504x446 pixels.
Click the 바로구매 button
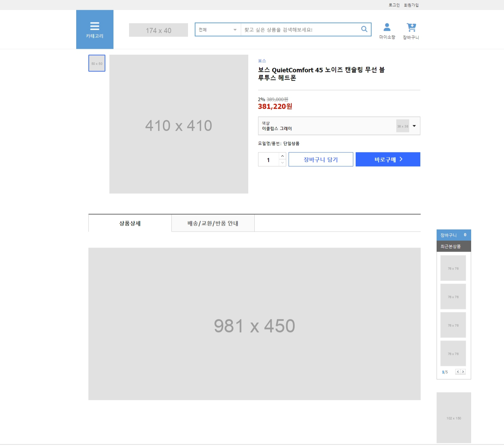click(x=388, y=160)
